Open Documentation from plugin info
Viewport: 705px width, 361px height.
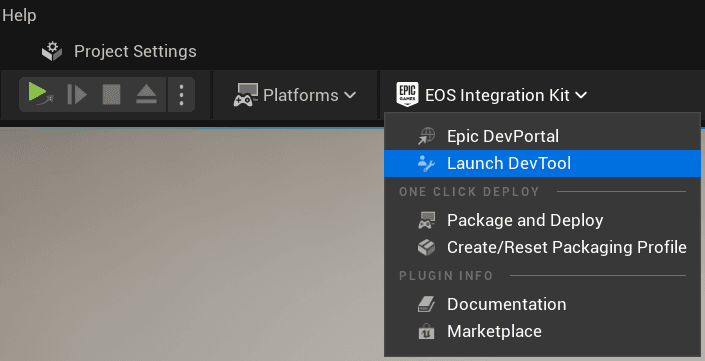(542, 304)
